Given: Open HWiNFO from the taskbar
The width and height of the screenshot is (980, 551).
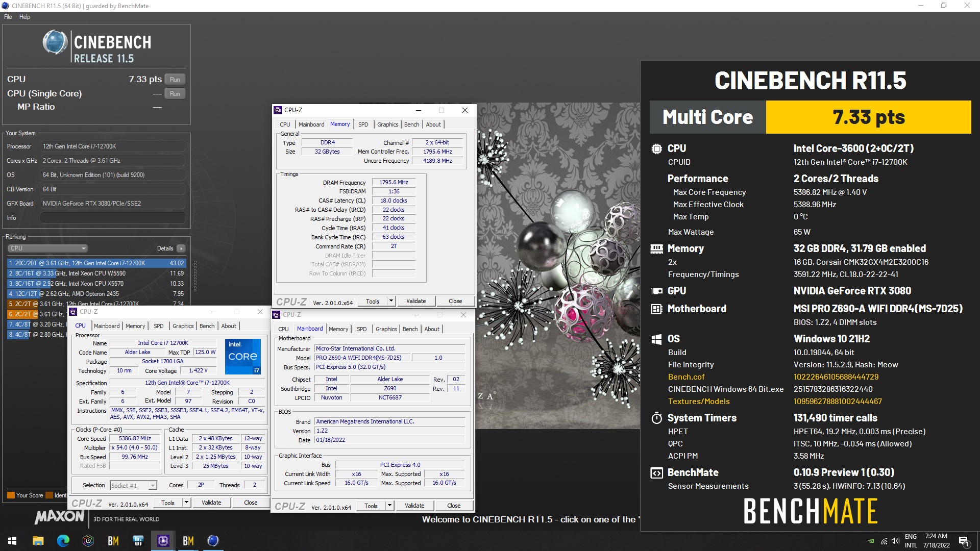Looking at the screenshot, I should (138, 541).
